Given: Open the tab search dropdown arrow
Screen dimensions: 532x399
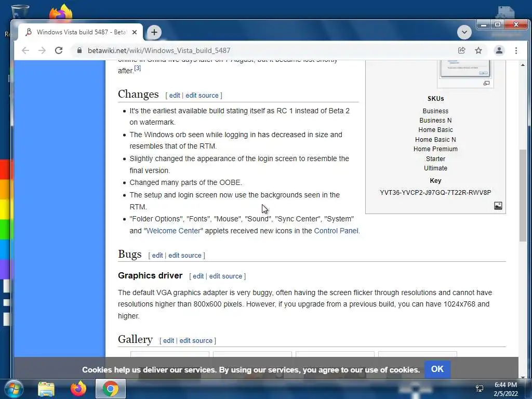Looking at the screenshot, I should [464, 32].
